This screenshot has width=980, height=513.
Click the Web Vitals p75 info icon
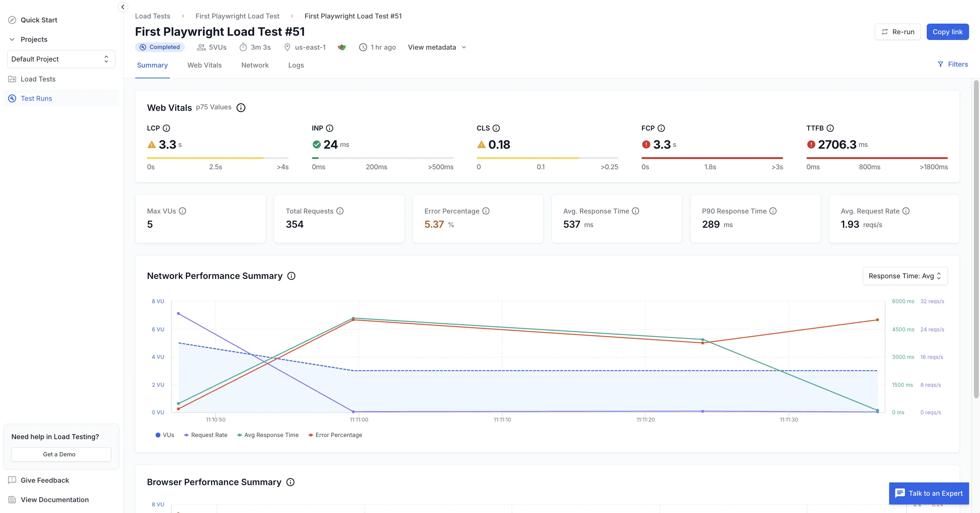click(x=241, y=108)
